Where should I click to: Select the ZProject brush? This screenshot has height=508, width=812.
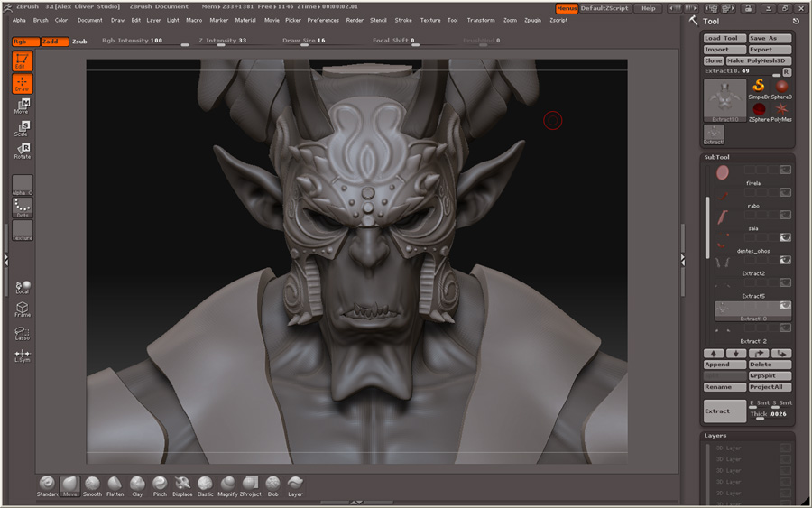pos(250,486)
